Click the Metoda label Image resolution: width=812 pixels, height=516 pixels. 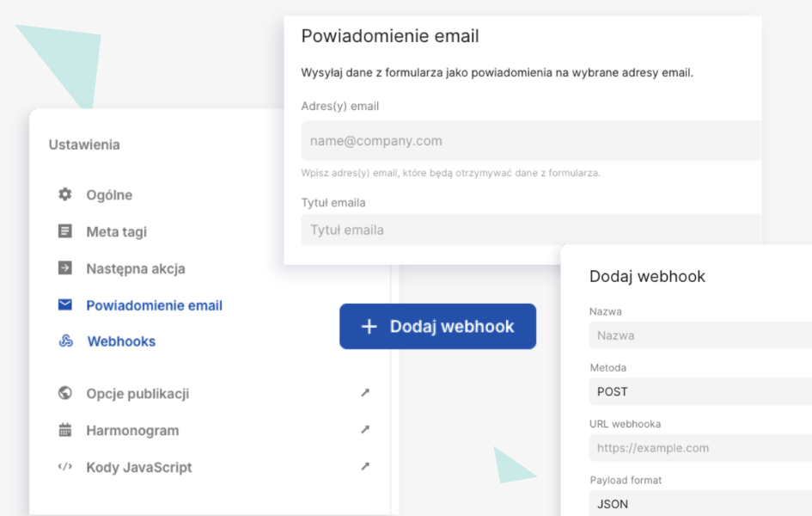click(x=608, y=368)
